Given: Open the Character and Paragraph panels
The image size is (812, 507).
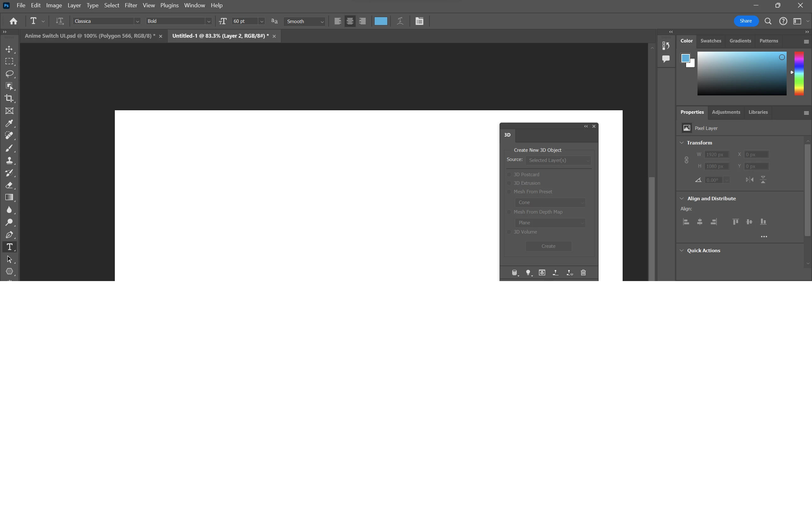Looking at the screenshot, I should [x=419, y=21].
